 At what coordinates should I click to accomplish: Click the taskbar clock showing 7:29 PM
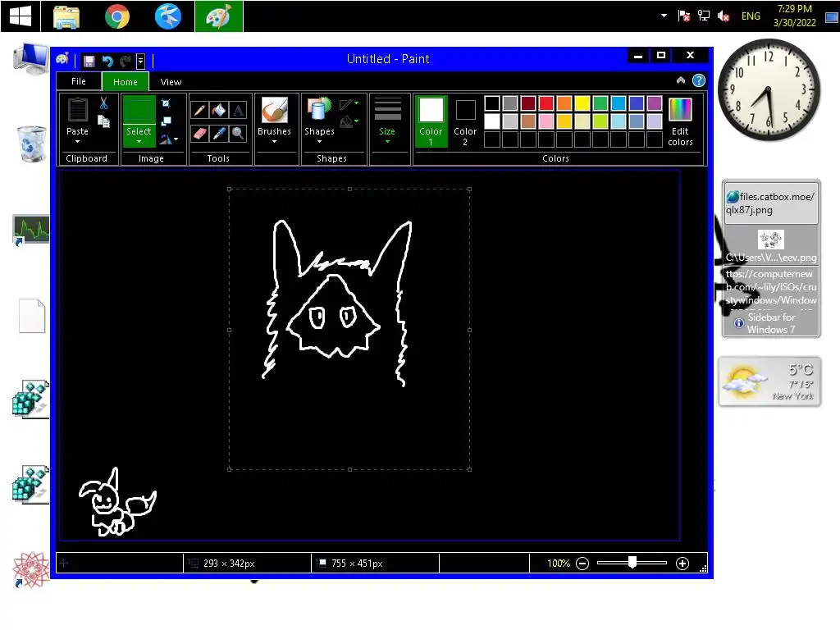[x=794, y=16]
